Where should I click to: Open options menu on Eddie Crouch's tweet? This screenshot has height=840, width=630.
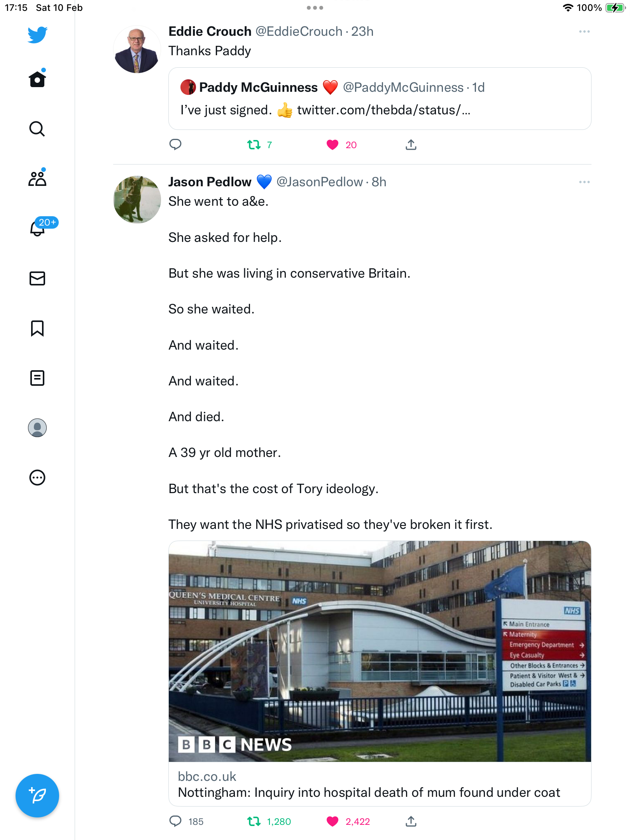[584, 31]
